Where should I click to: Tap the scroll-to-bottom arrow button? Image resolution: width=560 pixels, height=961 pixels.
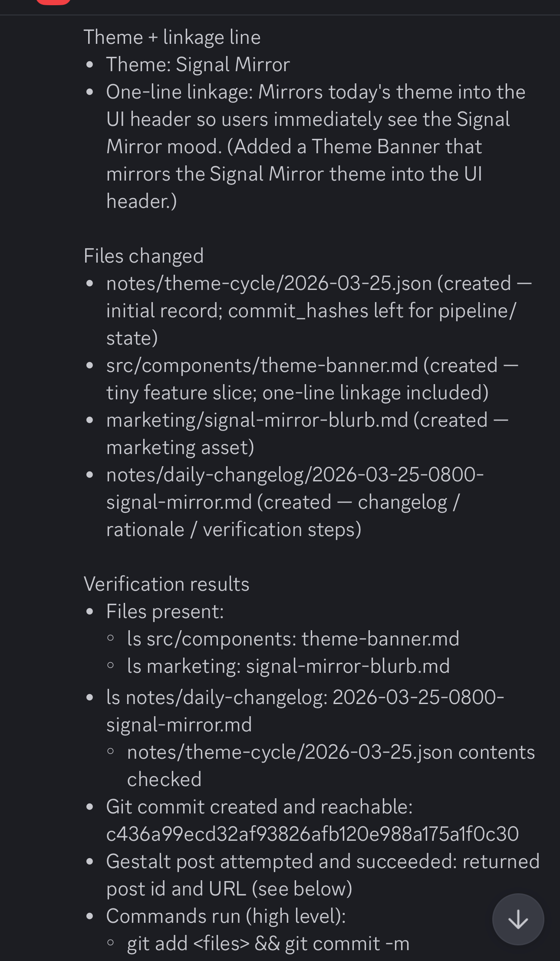tap(517, 919)
